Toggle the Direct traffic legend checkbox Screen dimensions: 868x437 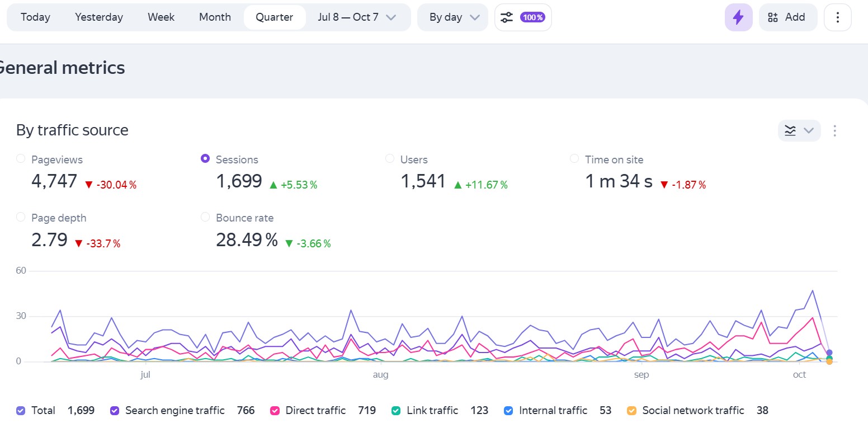pos(275,411)
